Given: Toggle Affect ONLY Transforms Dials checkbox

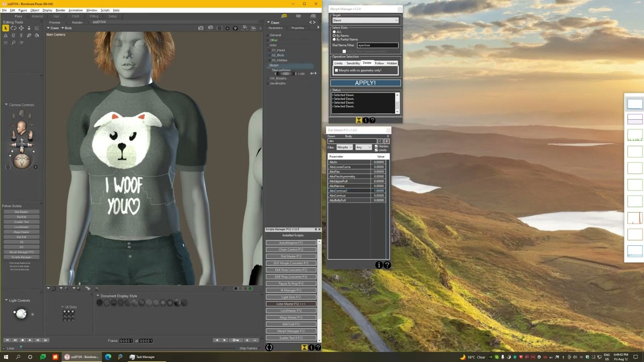Looking at the screenshot, I should [344, 51].
